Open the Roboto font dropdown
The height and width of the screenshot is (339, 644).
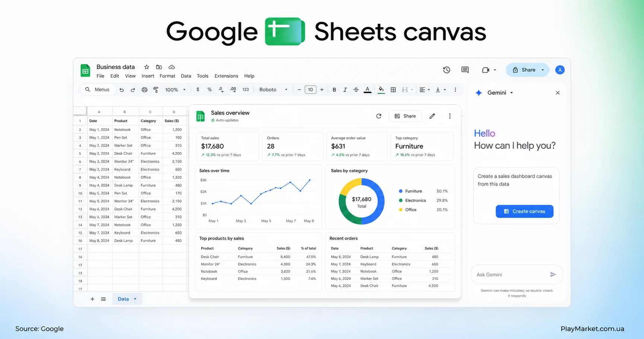(x=273, y=90)
